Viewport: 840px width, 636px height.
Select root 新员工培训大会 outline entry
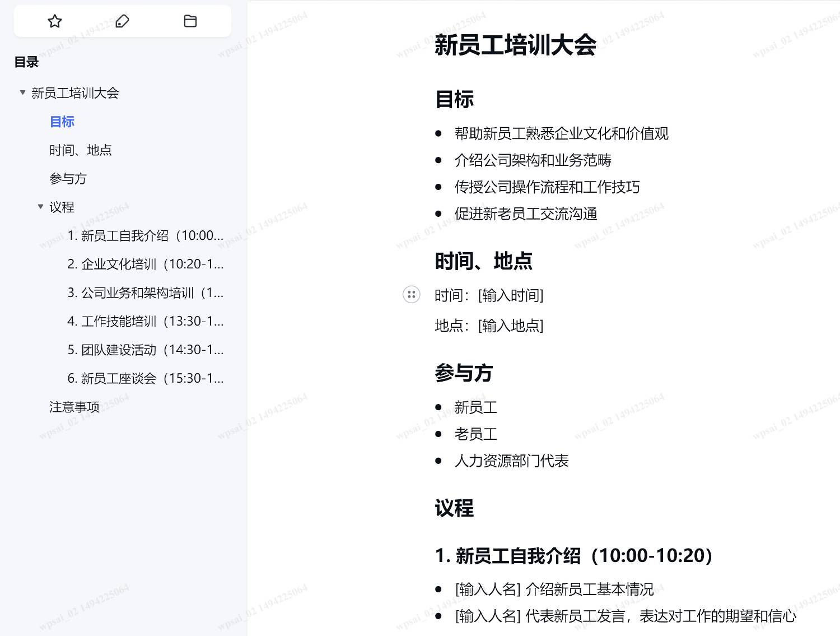click(75, 93)
